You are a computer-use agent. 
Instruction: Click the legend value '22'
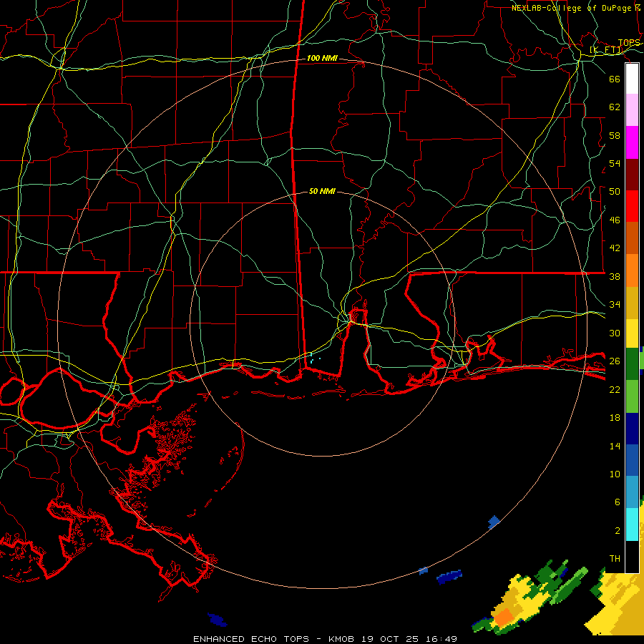(x=615, y=389)
